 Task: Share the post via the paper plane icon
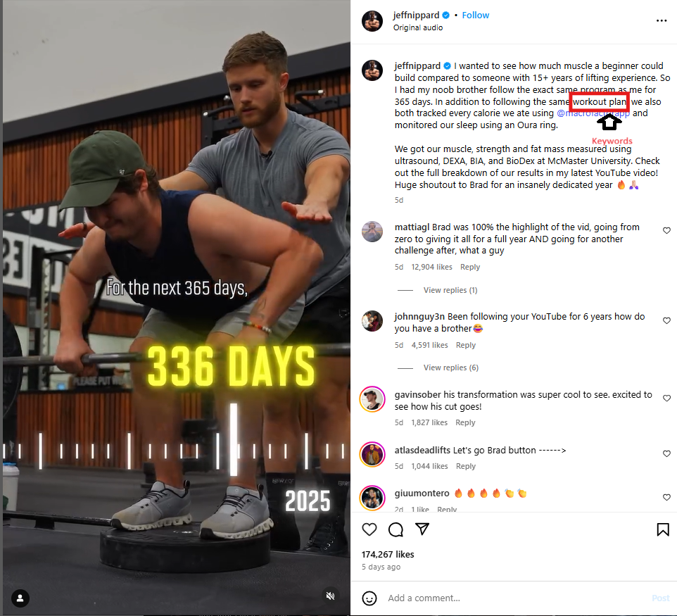[x=422, y=529]
